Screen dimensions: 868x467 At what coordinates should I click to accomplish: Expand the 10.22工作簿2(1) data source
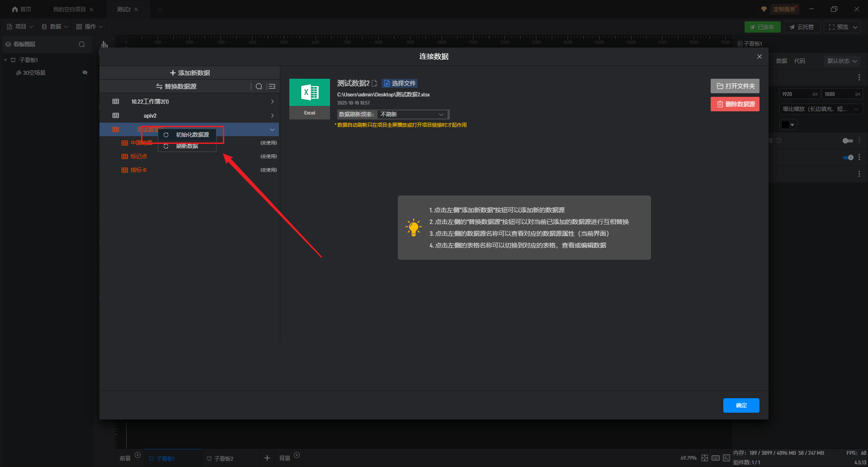coord(272,102)
